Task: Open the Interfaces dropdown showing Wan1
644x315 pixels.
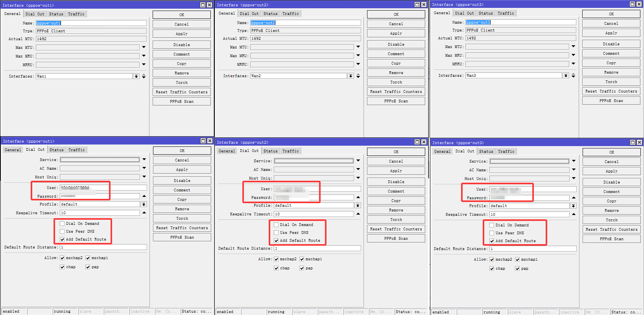Action: pos(136,76)
